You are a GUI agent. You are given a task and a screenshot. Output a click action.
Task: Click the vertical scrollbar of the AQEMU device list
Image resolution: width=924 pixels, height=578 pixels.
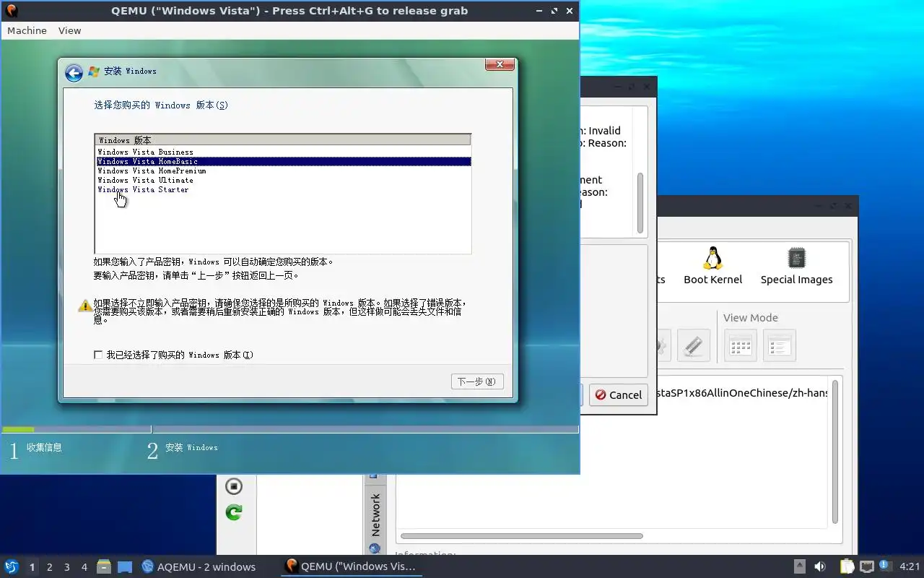[835, 452]
